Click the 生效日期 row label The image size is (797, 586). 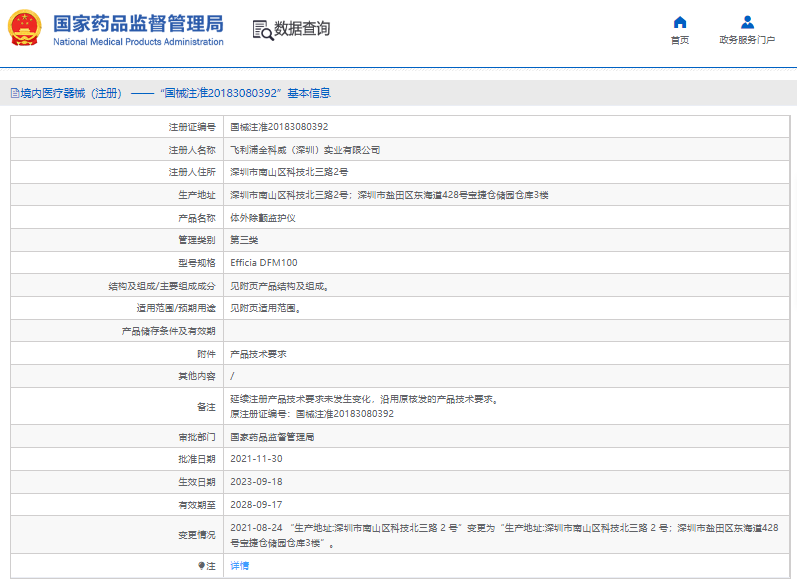[197, 482]
